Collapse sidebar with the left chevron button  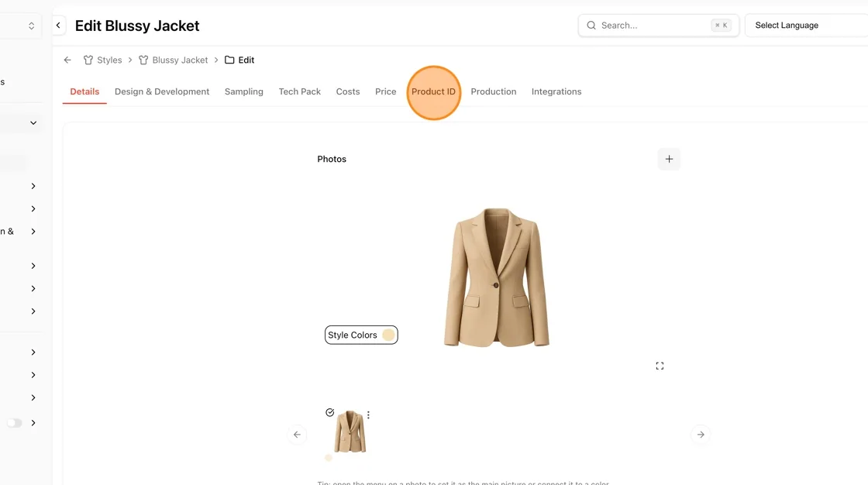coord(58,26)
